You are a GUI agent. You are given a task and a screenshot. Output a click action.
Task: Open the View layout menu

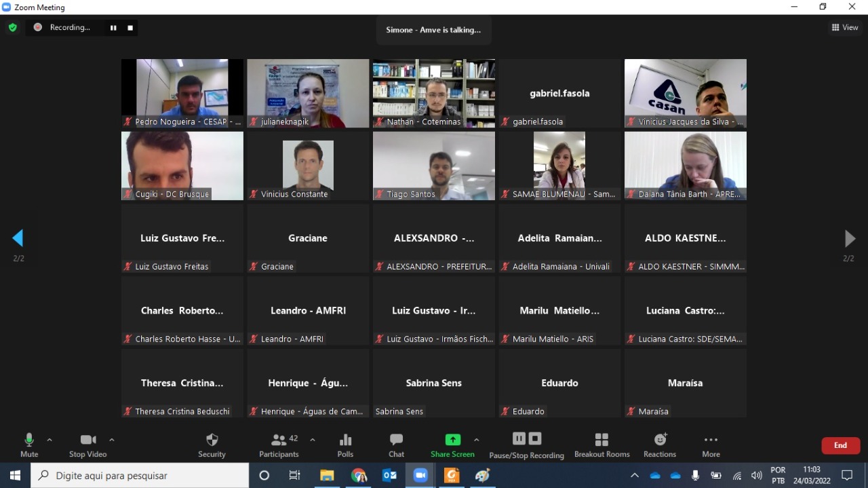[x=845, y=28]
